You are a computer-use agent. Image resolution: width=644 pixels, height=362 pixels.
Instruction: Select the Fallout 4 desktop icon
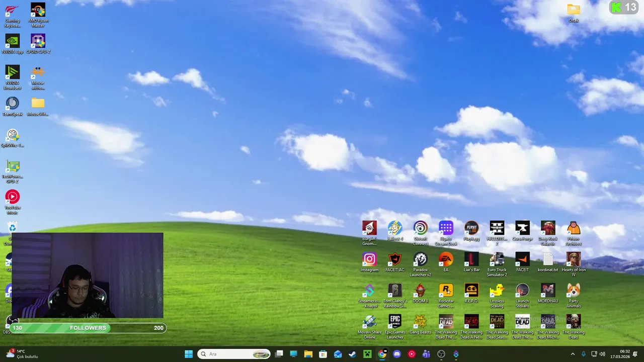(395, 231)
